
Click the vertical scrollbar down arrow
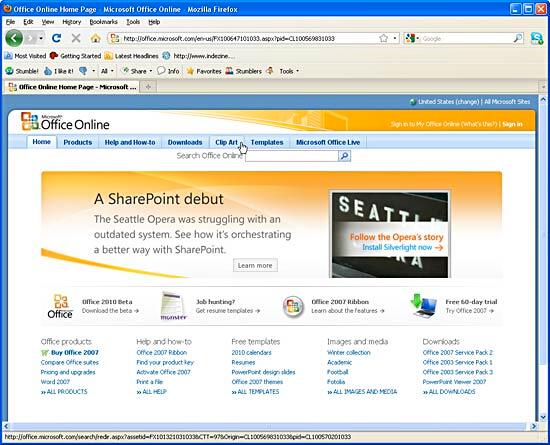pyautogui.click(x=543, y=417)
